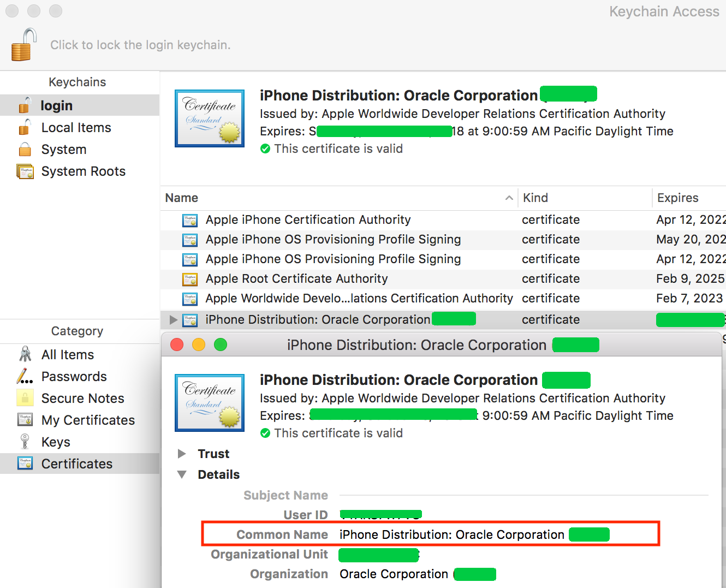Click the certificate image in detail window
Image resolution: width=726 pixels, height=588 pixels.
[210, 403]
